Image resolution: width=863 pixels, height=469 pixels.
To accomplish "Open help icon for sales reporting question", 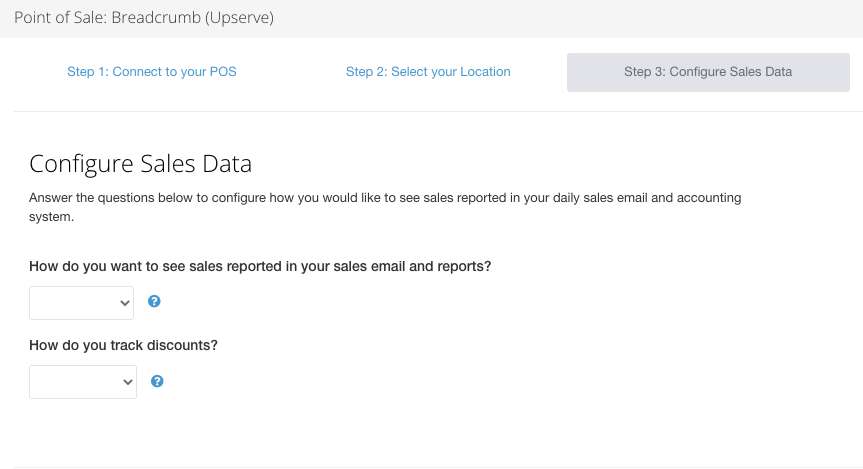I will 154,301.
